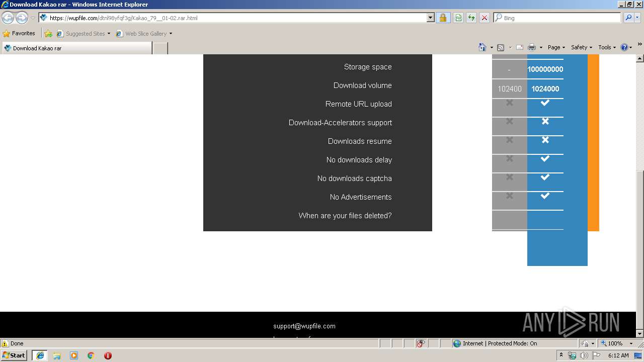The image size is (644, 362).
Task: Click the RSS feeds icon
Action: (x=501, y=47)
